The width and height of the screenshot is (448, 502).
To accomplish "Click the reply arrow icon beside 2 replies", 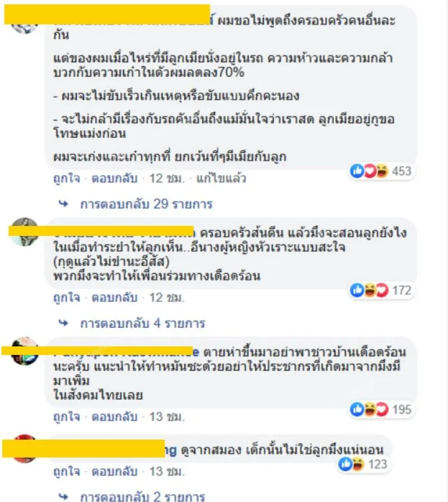I will coord(63,496).
